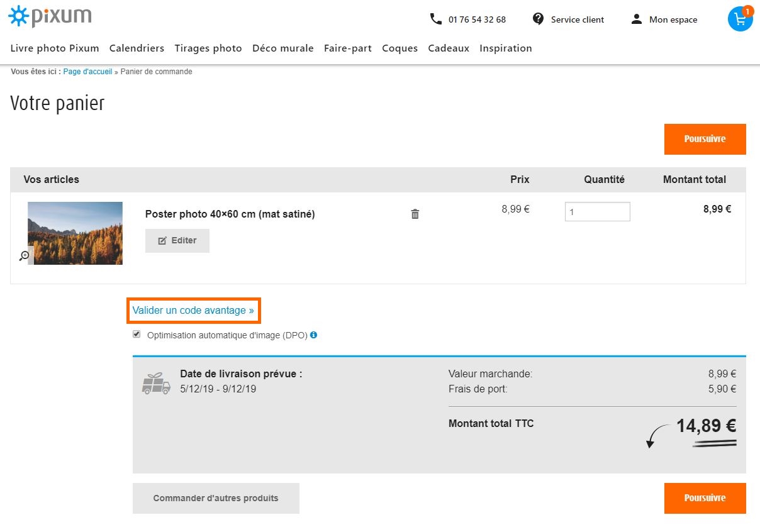Click Commander d'autres produits

(215, 497)
